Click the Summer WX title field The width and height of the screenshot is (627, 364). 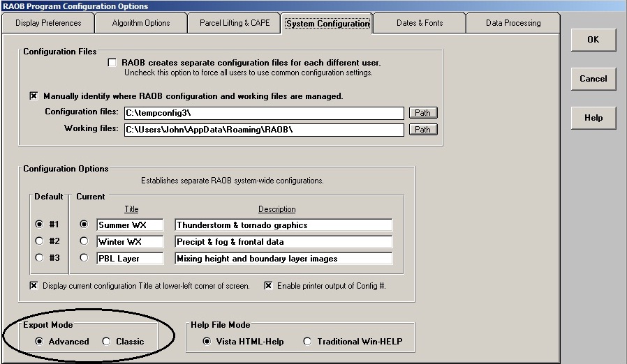click(x=130, y=225)
